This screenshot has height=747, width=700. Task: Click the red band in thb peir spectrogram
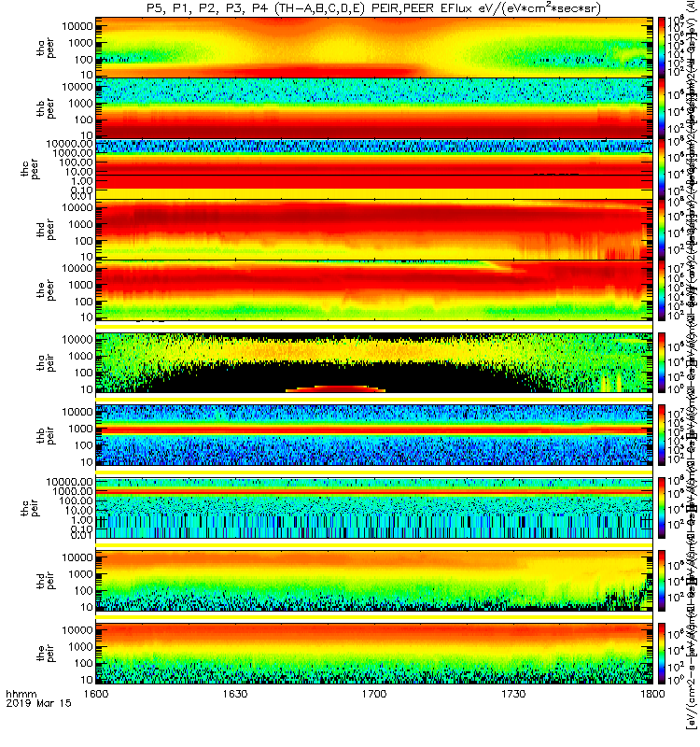click(x=374, y=430)
